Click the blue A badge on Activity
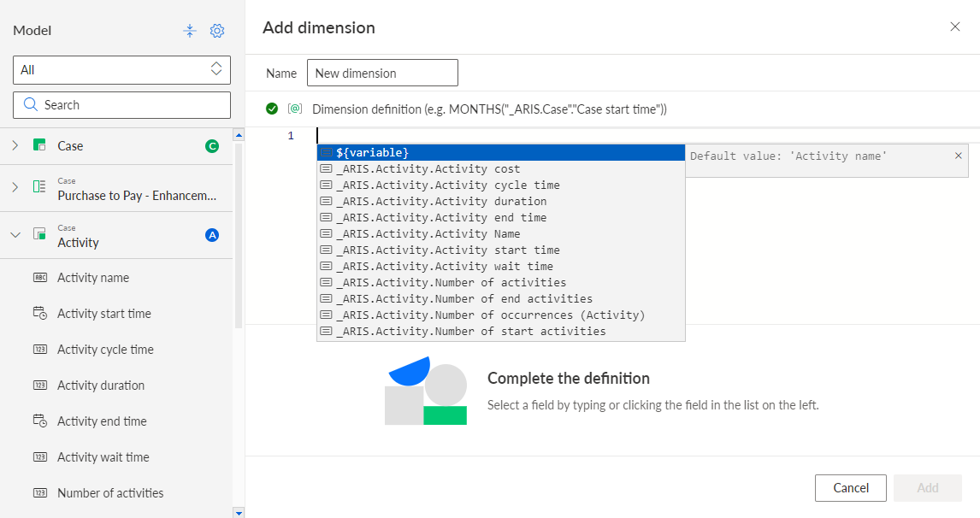This screenshot has width=980, height=518. pos(212,235)
